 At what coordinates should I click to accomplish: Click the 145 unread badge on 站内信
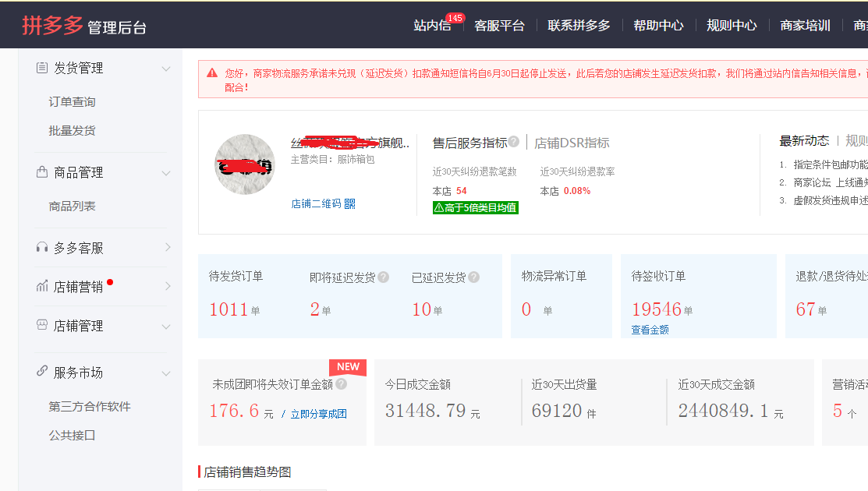click(x=455, y=18)
